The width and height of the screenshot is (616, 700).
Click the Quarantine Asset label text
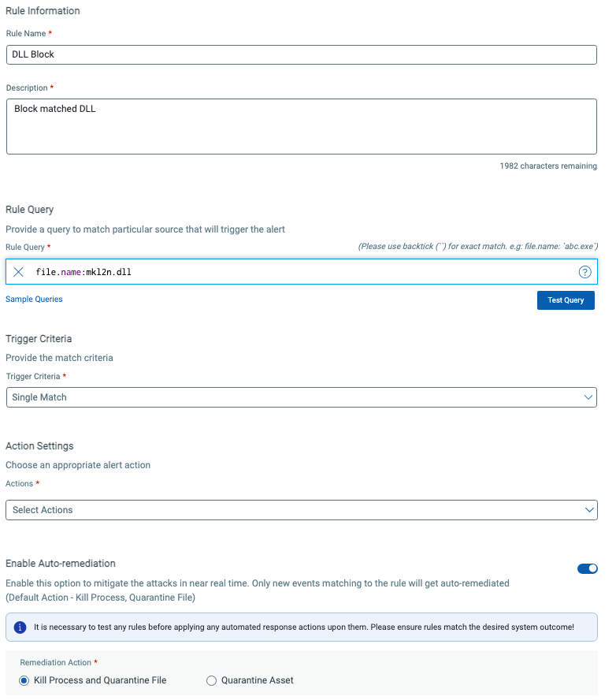pyautogui.click(x=258, y=680)
